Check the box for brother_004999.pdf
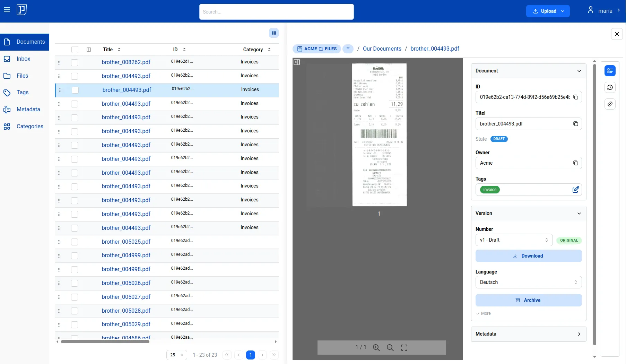Viewport: 626px width, 364px height. [75, 256]
